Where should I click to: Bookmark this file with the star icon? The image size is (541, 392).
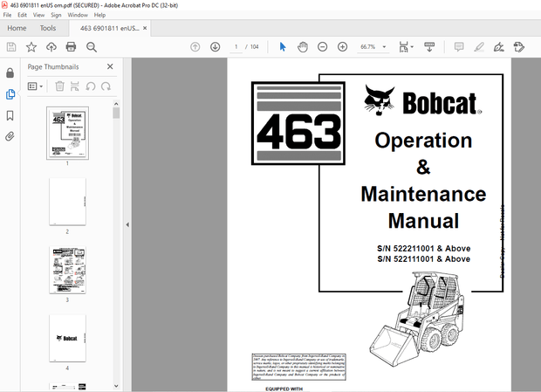tap(31, 47)
